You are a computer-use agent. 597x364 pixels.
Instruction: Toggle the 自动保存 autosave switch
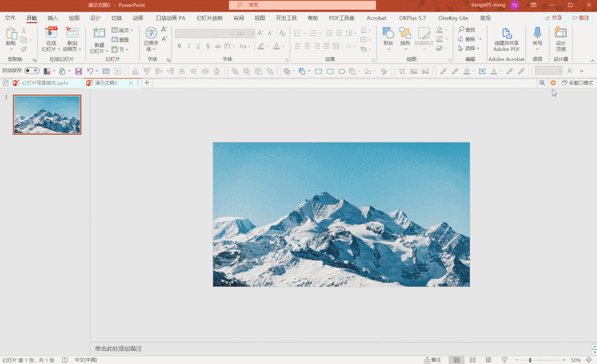32,71
